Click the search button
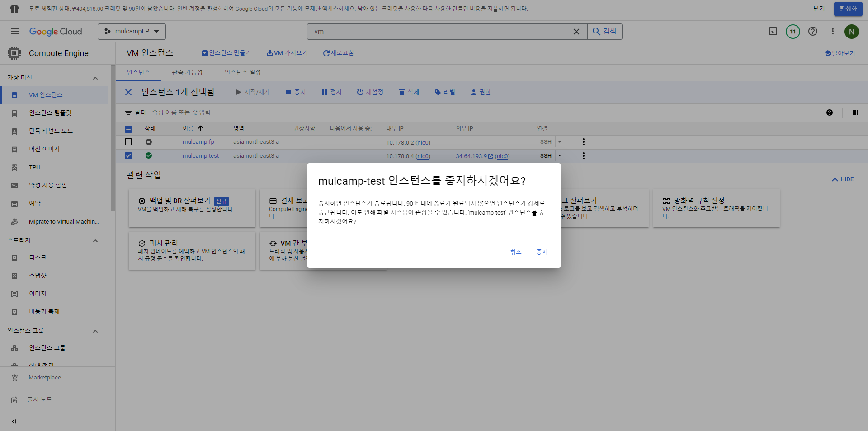 coord(604,31)
